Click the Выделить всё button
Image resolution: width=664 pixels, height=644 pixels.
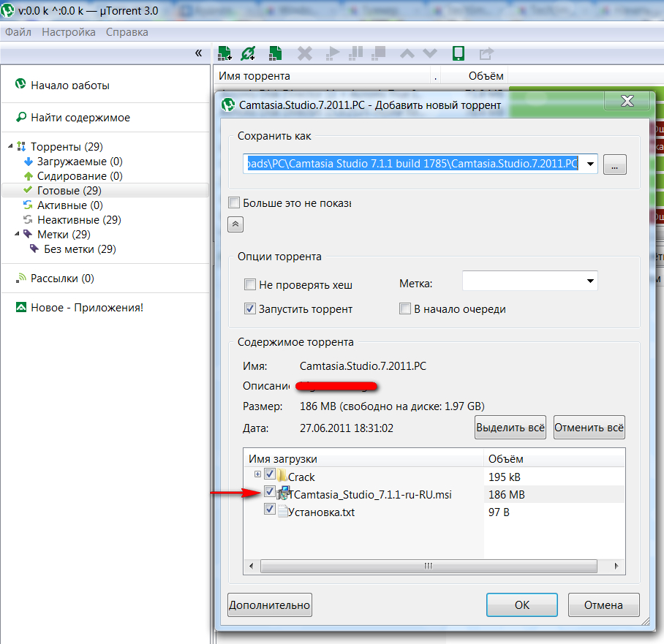click(x=510, y=427)
